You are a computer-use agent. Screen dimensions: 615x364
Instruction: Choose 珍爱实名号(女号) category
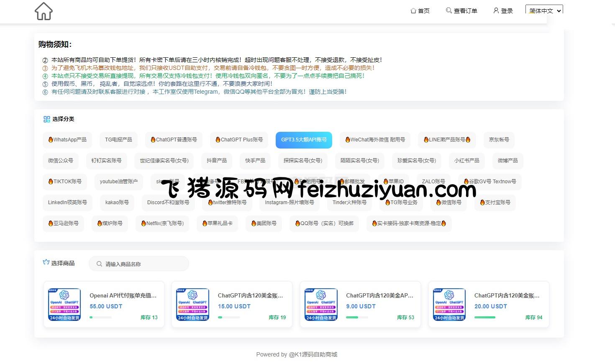(x=417, y=161)
